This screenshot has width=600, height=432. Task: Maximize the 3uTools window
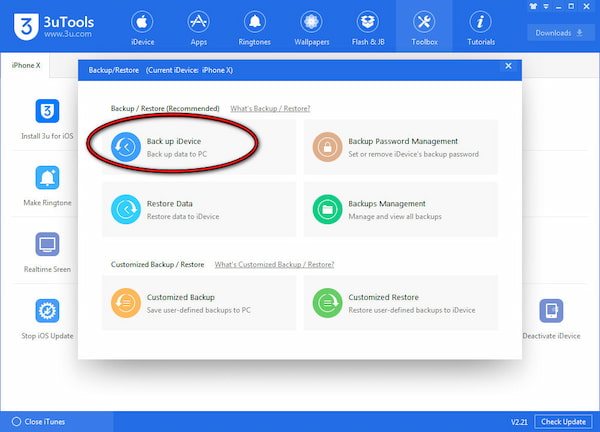tap(571, 7)
